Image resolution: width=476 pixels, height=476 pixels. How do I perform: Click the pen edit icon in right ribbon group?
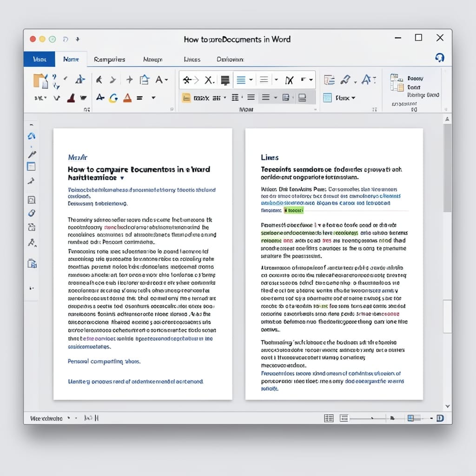345,80
